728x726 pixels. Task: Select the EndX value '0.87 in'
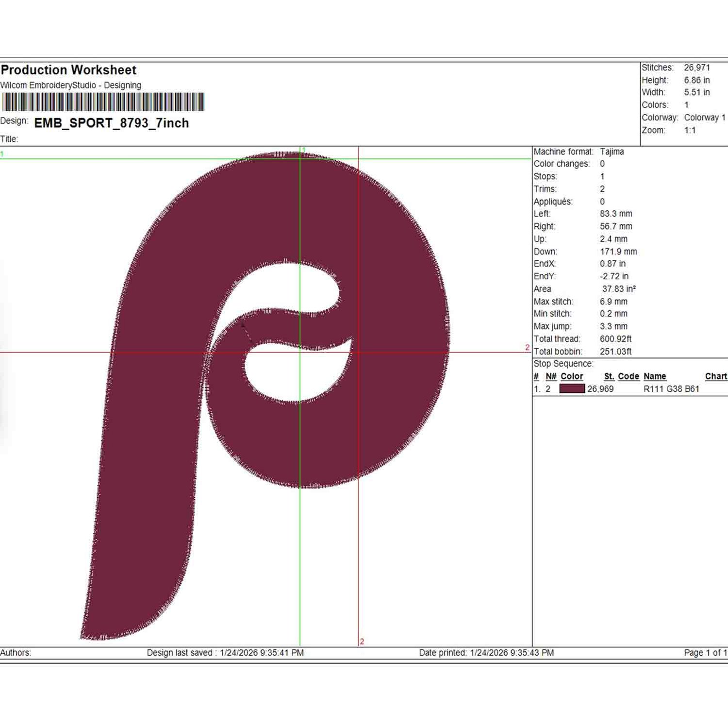pos(612,264)
